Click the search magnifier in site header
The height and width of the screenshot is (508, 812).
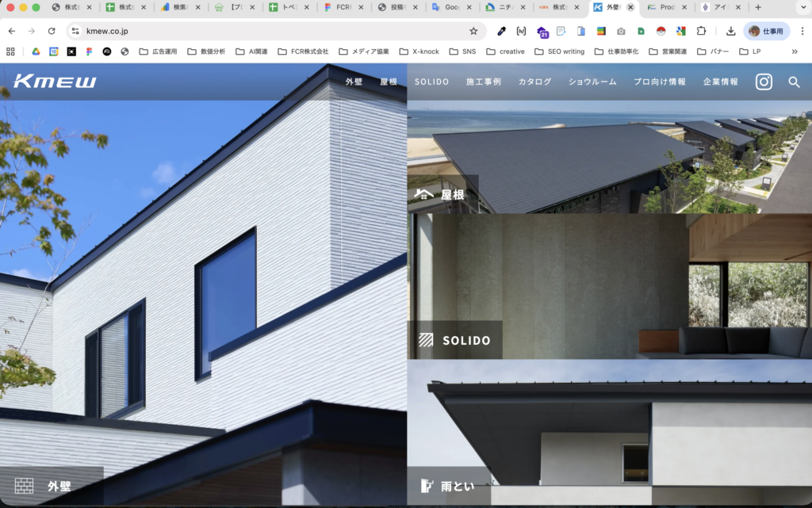tap(794, 82)
